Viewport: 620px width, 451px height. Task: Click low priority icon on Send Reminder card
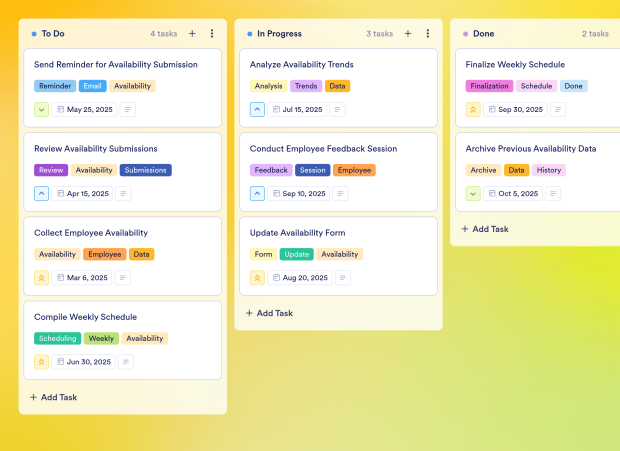(42, 109)
